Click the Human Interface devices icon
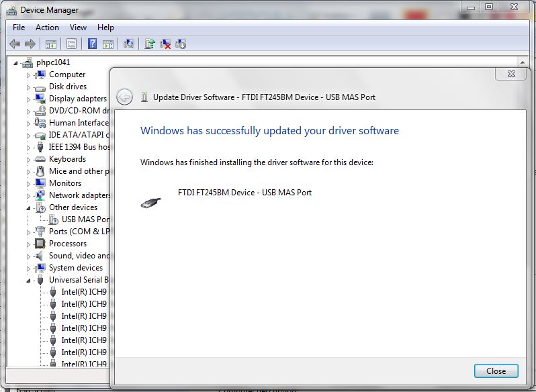 coord(40,123)
